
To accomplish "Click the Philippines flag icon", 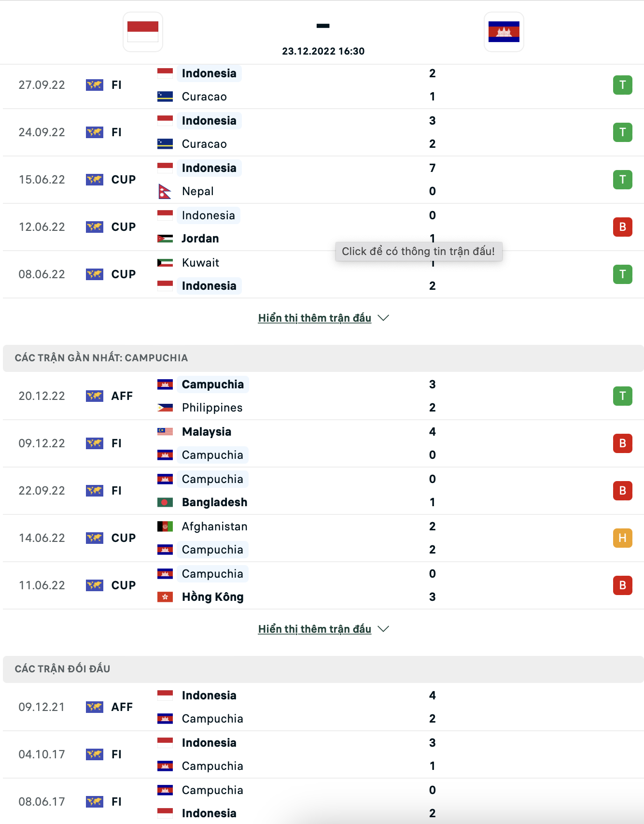I will [x=165, y=408].
